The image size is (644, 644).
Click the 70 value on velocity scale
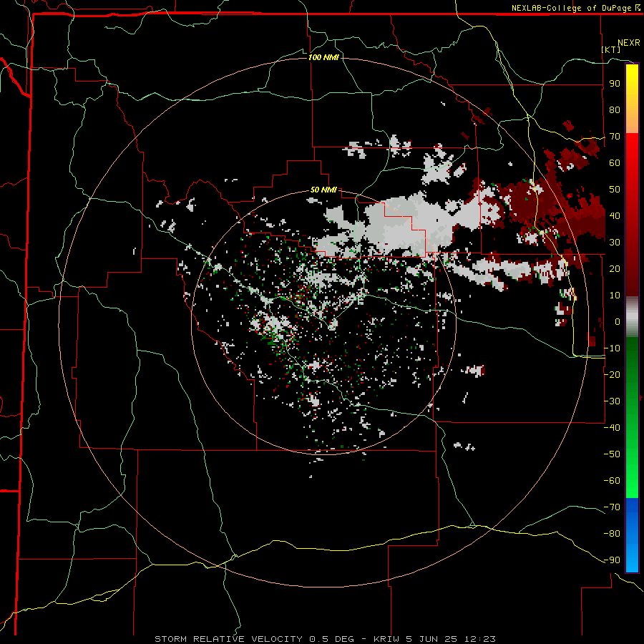pos(615,137)
